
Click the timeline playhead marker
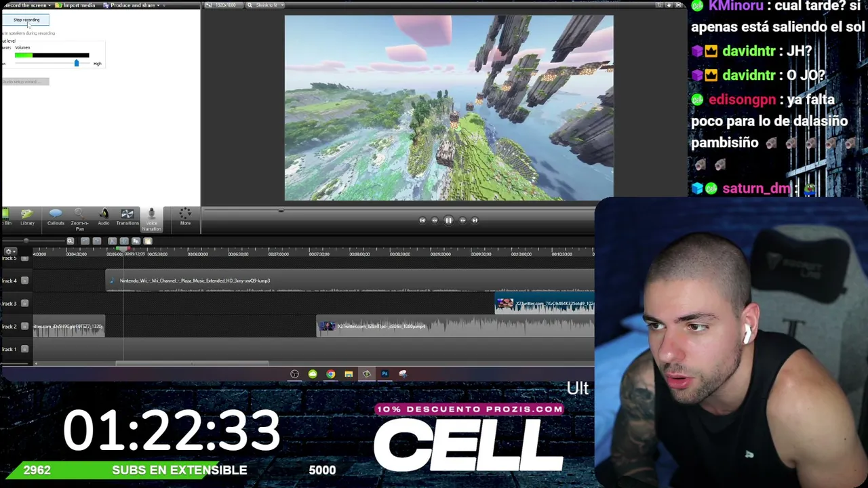123,250
